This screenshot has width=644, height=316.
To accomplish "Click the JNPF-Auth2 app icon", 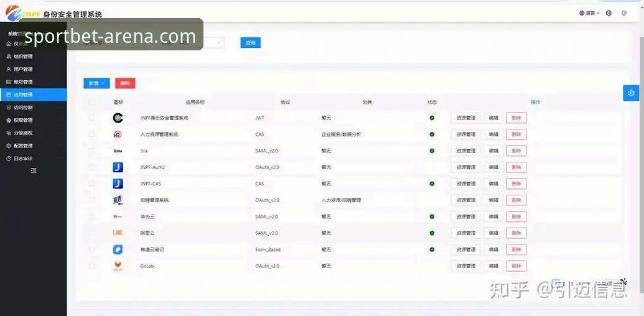I will pyautogui.click(x=118, y=167).
